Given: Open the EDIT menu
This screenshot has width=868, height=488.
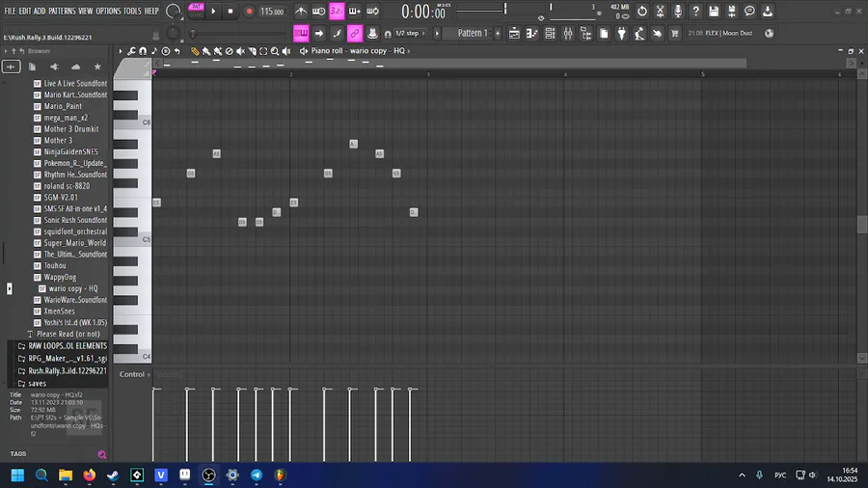Looking at the screenshot, I should tap(25, 11).
